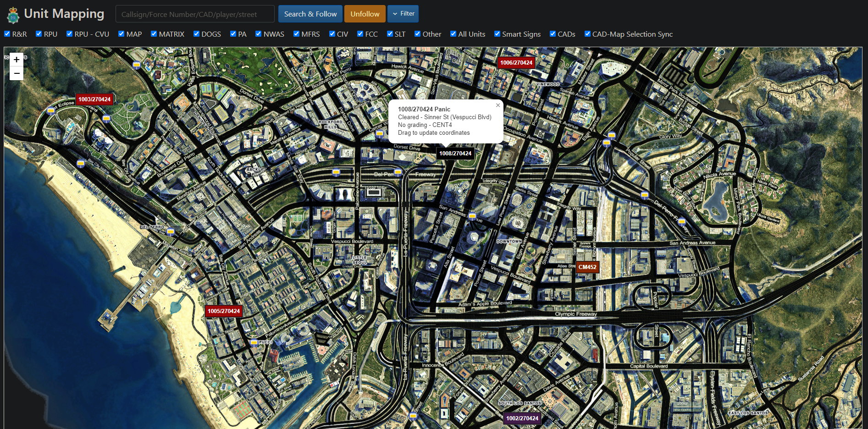Click the orange CM452 unit marker
This screenshot has height=429, width=868.
coord(587,267)
